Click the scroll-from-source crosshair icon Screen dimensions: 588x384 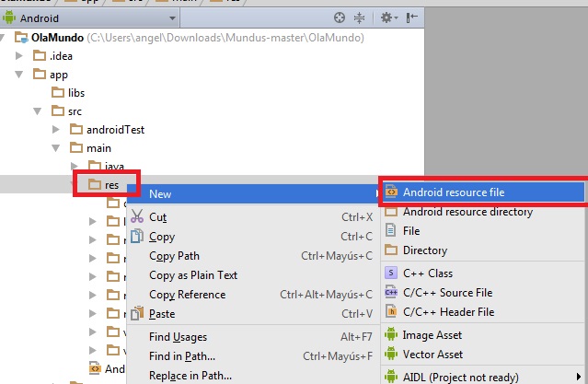[340, 17]
